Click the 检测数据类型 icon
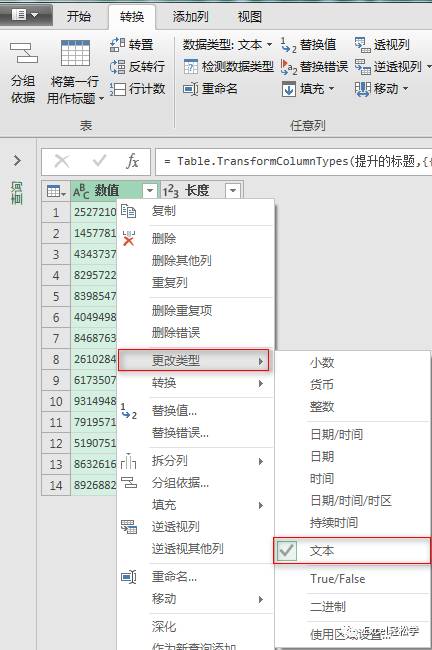The image size is (432, 650). 191,66
